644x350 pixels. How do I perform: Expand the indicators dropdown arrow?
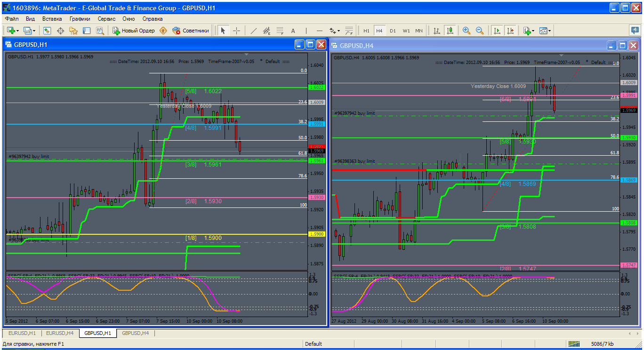coord(533,31)
